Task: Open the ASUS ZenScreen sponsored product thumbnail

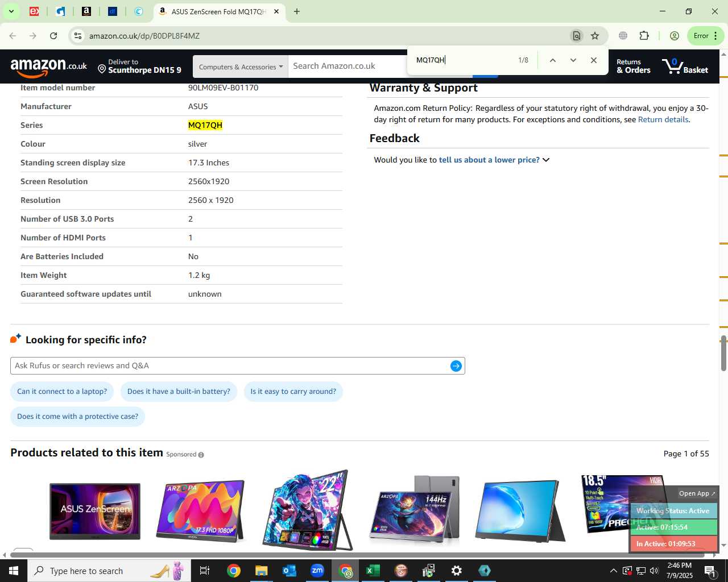Action: point(95,511)
